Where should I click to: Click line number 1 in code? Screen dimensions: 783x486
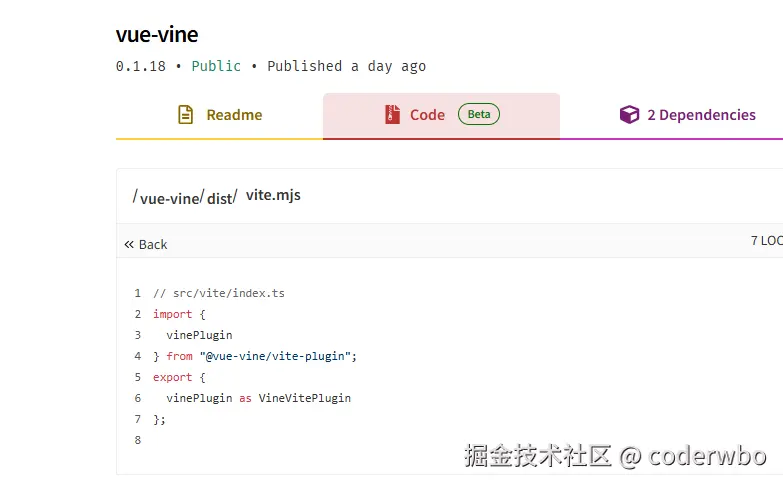pos(137,294)
